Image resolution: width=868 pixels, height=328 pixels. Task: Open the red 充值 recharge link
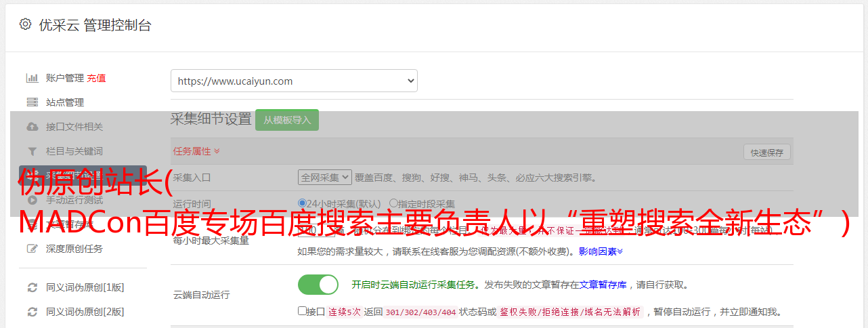click(96, 78)
